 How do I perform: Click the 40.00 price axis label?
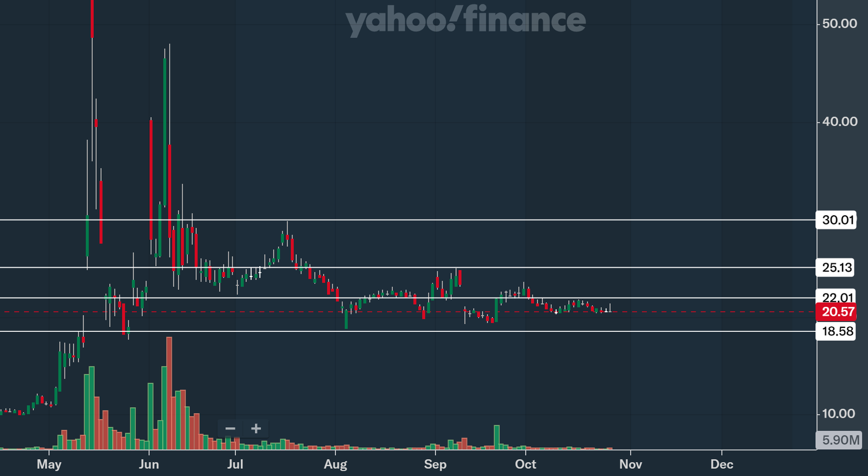click(x=839, y=121)
